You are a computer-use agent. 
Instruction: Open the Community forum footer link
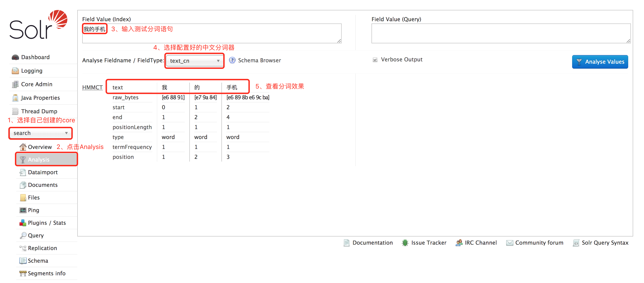click(539, 243)
